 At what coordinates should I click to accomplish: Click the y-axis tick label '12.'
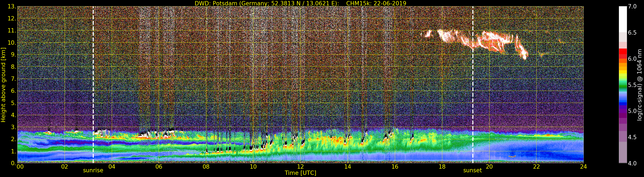[12, 18]
